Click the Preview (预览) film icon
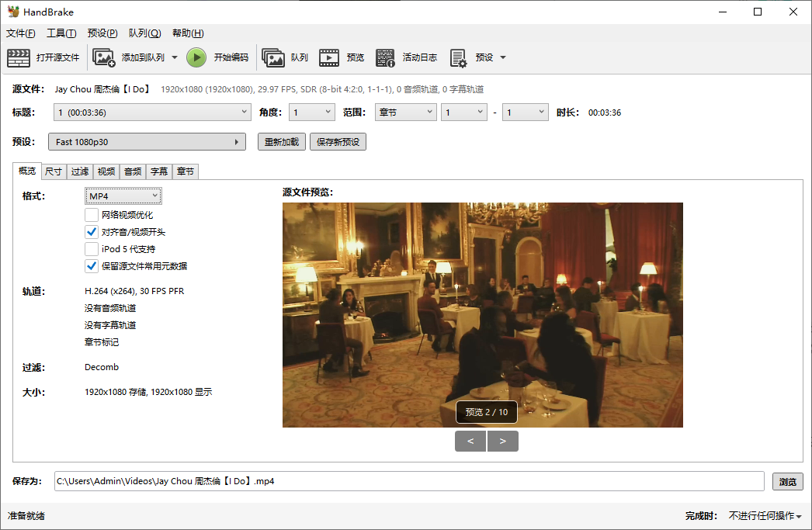This screenshot has height=530, width=812. pos(329,57)
